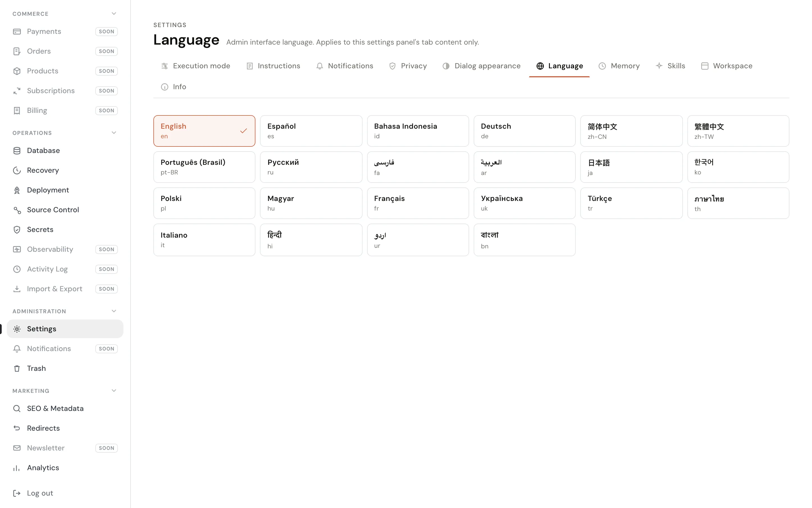Click the Skills sparkle icon
This screenshot has height=508, width=812.
pyautogui.click(x=659, y=66)
